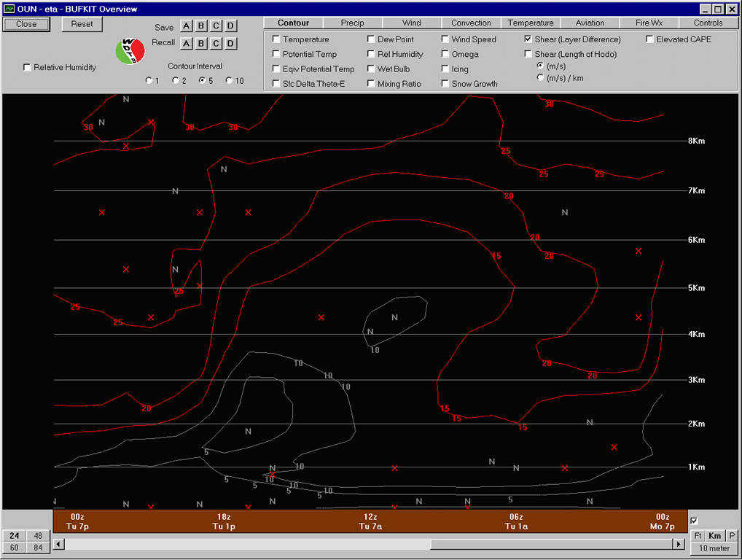The image size is (742, 560).
Task: Uncheck Shear (Layer Difference)
Action: click(528, 39)
